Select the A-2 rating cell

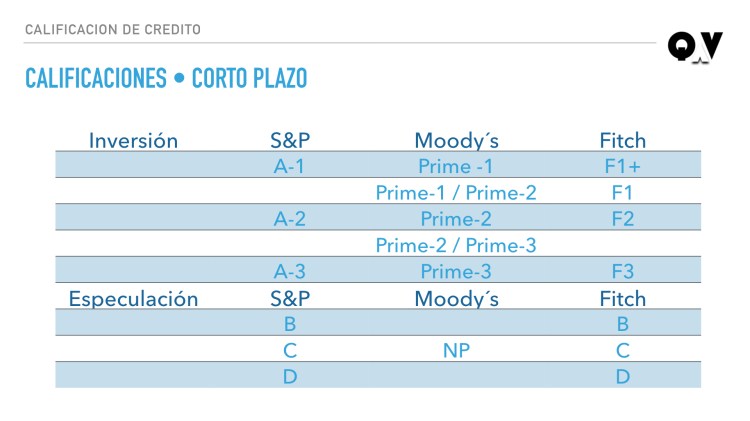[x=290, y=219]
